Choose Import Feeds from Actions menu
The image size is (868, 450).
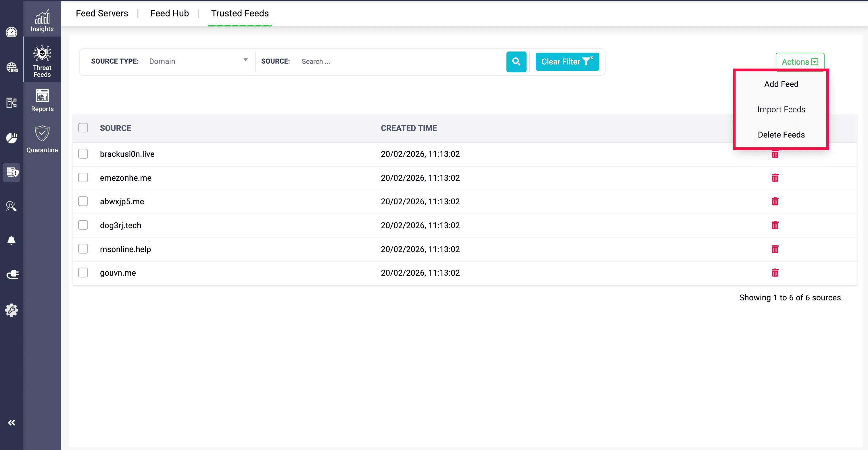pos(781,109)
